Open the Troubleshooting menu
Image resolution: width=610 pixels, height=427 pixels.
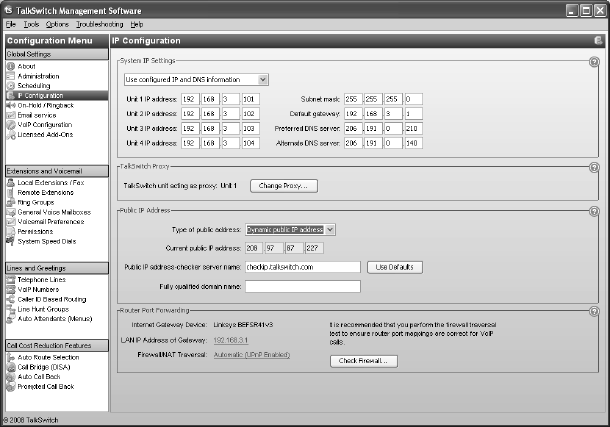99,23
